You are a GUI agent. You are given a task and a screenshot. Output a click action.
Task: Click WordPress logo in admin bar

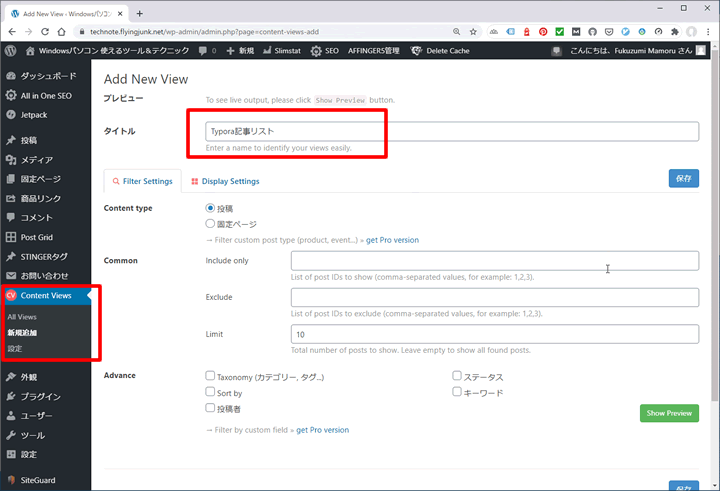11,51
